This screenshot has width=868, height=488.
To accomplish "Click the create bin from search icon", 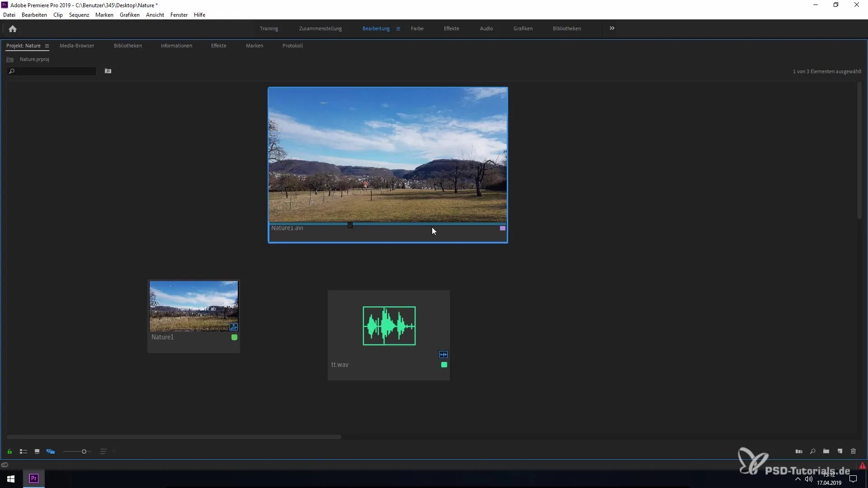I will [x=108, y=71].
